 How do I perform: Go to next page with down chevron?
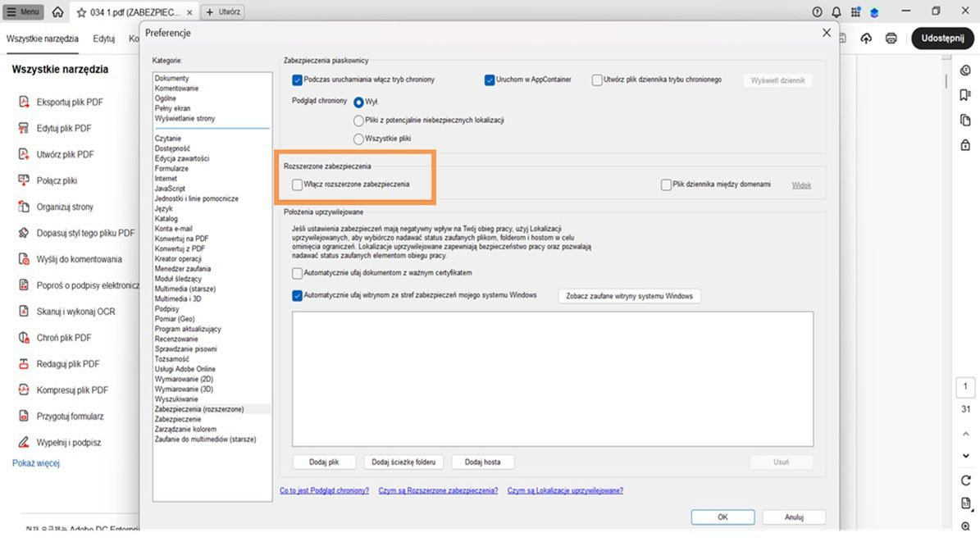pos(965,455)
